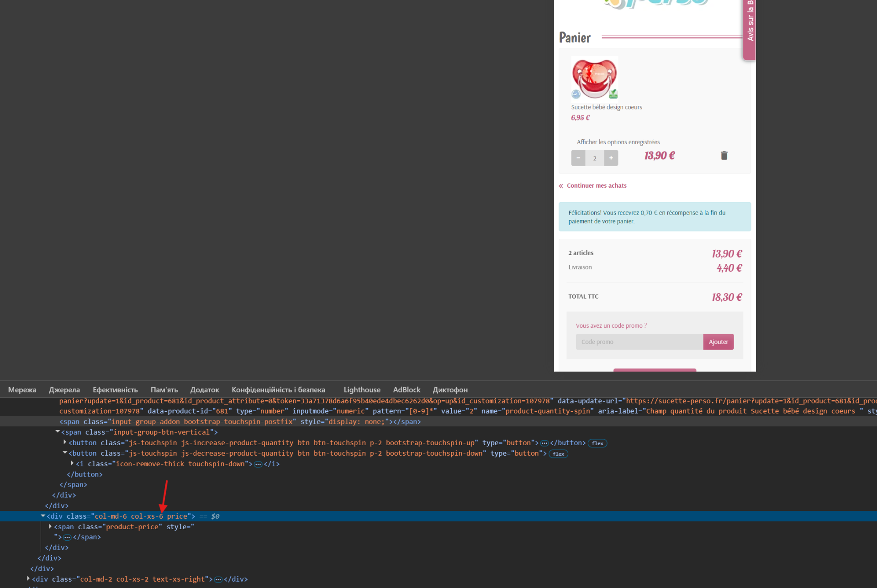Switch to the AdBlock tab
Image resolution: width=877 pixels, height=588 pixels.
click(407, 390)
